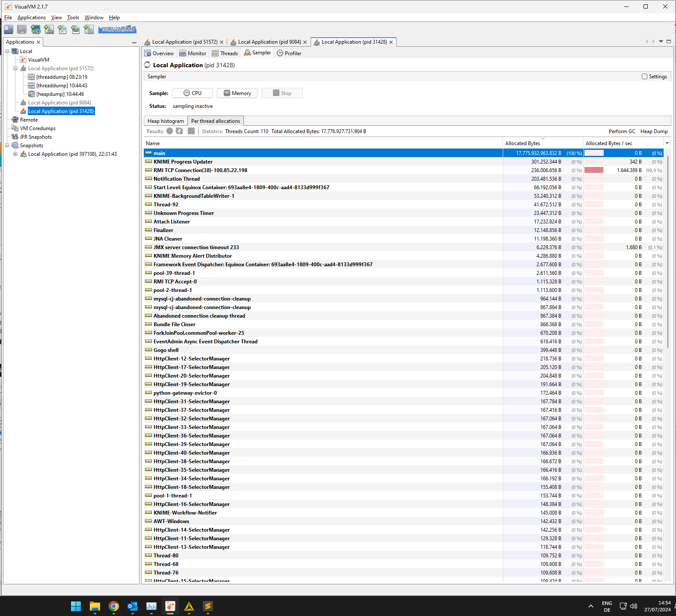
Task: Click the Windows Start button
Action: (76, 606)
